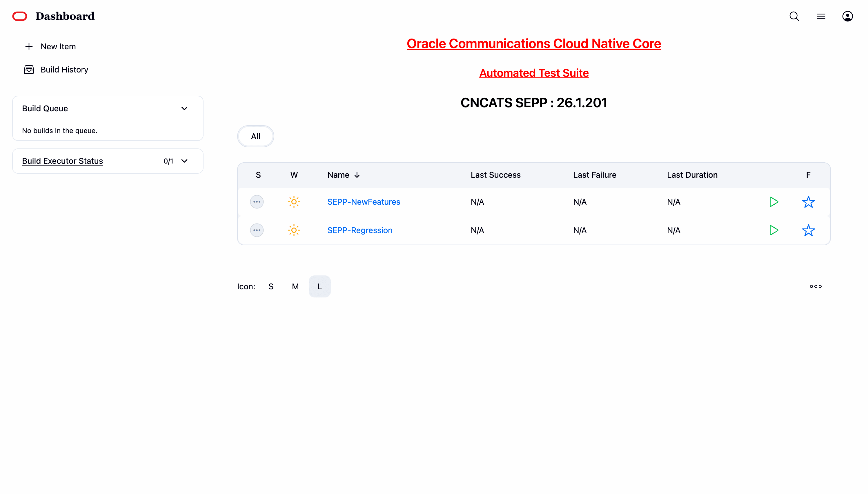The height and width of the screenshot is (494, 868).
Task: Sort by Name column arrow
Action: click(357, 175)
